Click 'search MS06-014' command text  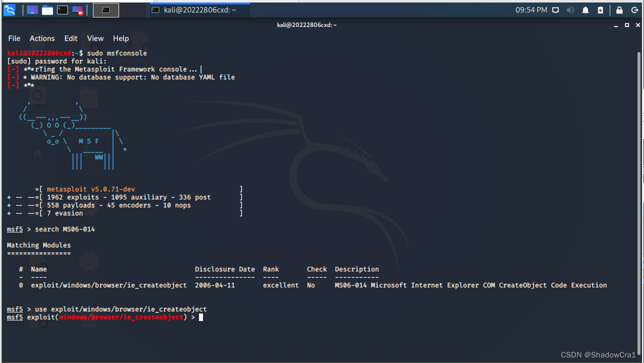pyautogui.click(x=65, y=229)
